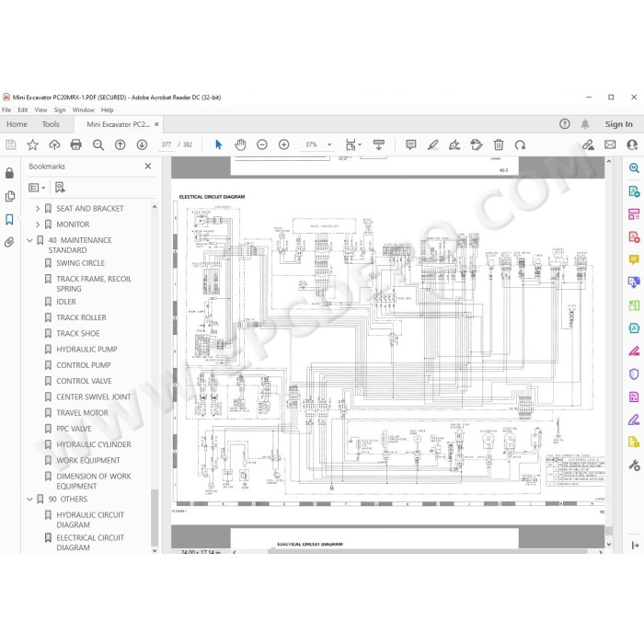This screenshot has width=644, height=644.
Task: Switch to Home tab
Action: click(17, 124)
